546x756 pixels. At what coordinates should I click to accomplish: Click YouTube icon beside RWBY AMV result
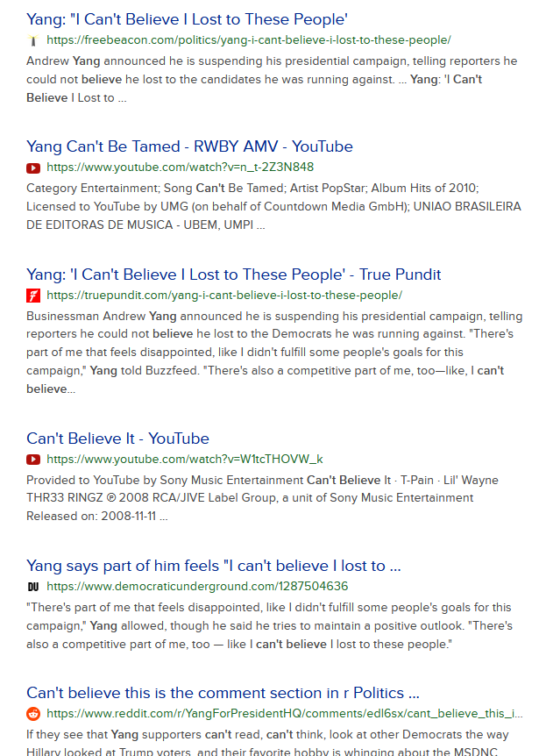[x=32, y=168]
